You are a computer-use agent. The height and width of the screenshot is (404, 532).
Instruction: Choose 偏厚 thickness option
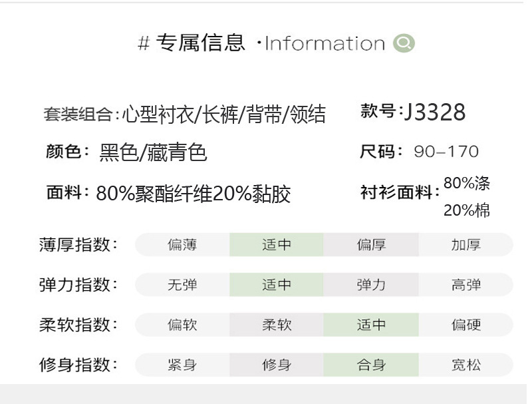pos(371,245)
